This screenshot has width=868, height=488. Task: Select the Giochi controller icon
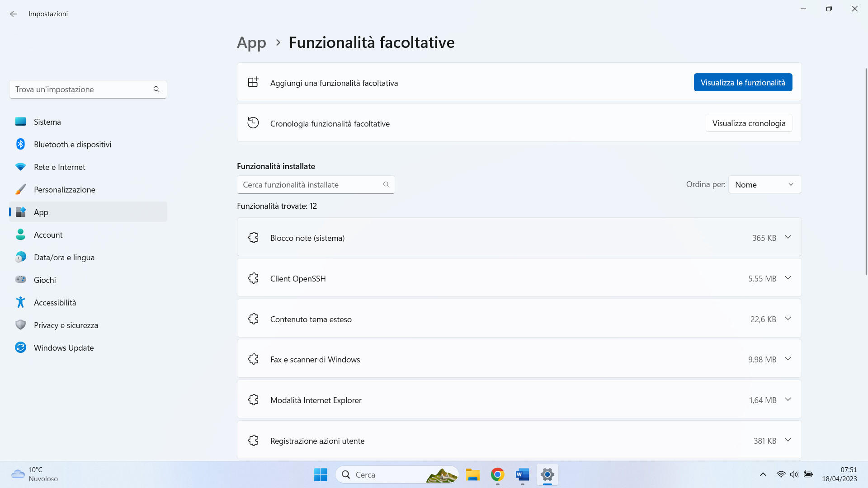(x=20, y=279)
